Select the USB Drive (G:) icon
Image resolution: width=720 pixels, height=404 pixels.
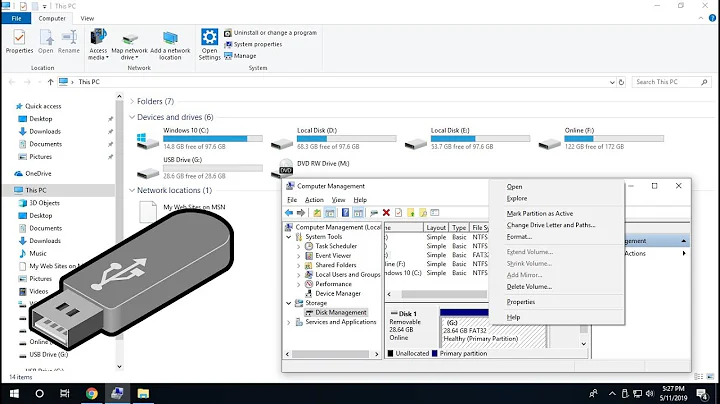[x=148, y=173]
